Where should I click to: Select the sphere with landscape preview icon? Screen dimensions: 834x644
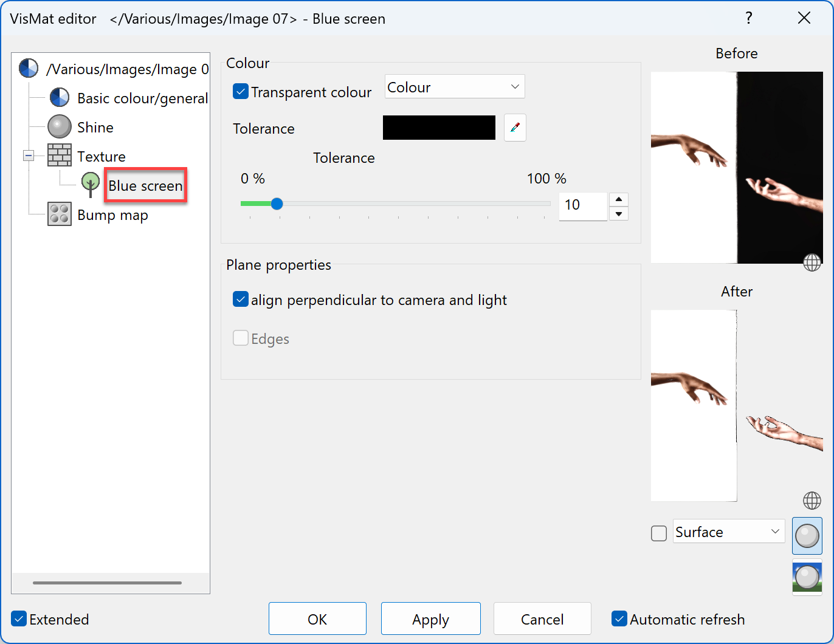(x=807, y=577)
